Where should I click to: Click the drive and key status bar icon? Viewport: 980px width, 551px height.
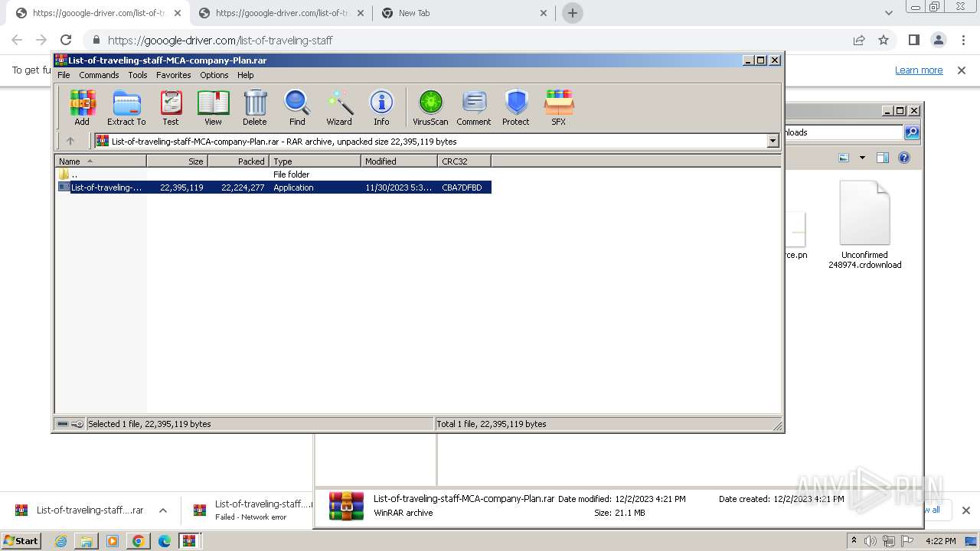(70, 424)
